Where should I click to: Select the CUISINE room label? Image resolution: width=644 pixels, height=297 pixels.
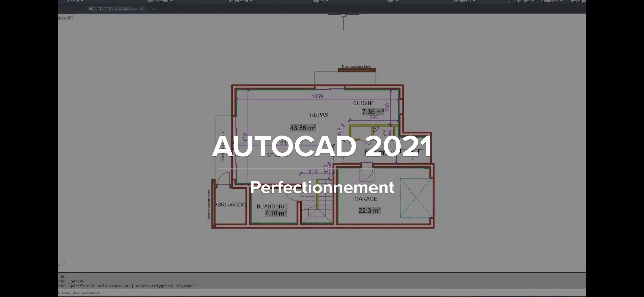[364, 103]
